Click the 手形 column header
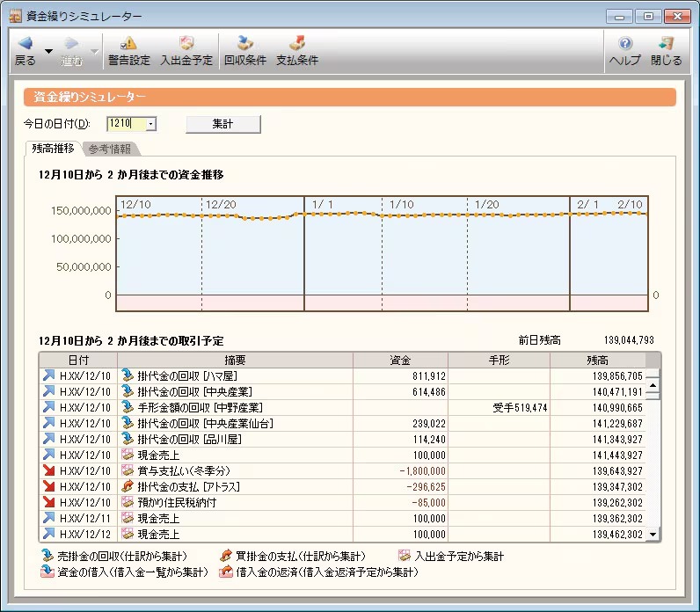 coord(499,360)
